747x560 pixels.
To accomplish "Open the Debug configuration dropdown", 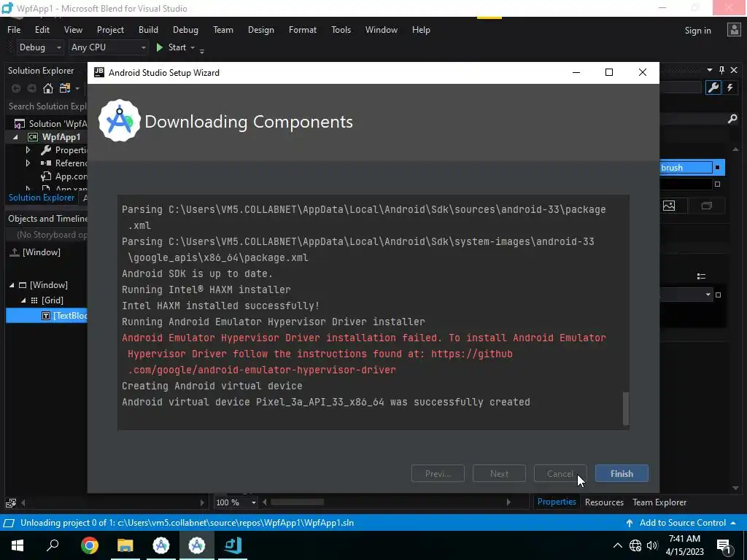I will coord(40,47).
